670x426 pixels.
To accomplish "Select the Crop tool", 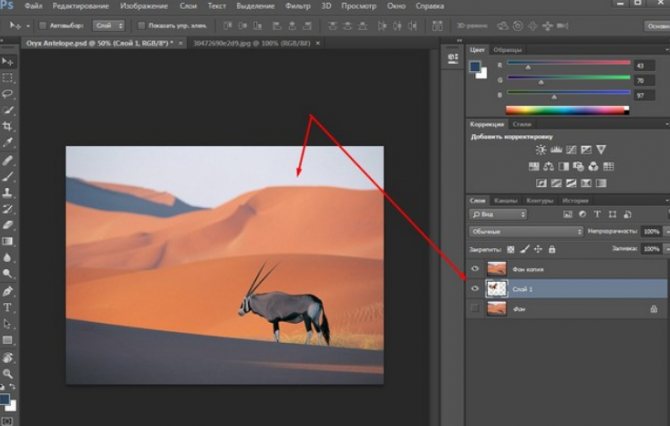I will (x=7, y=126).
